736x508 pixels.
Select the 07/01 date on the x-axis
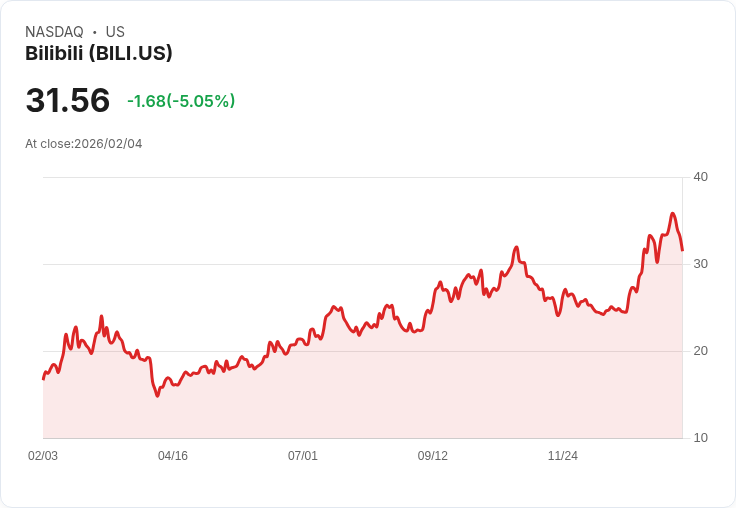click(303, 456)
